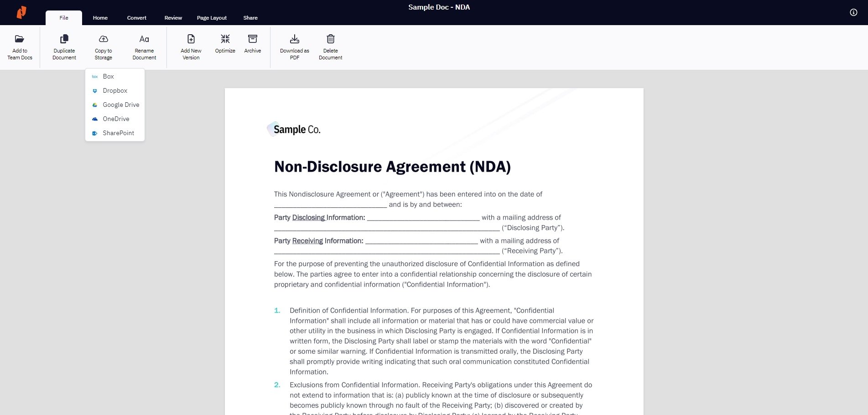Open the Convert tab

point(136,18)
